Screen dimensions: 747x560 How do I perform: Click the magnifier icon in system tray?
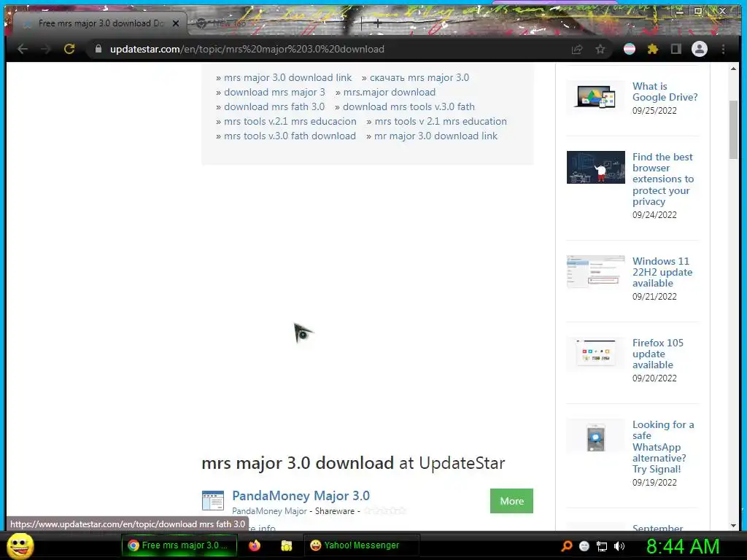(567, 546)
